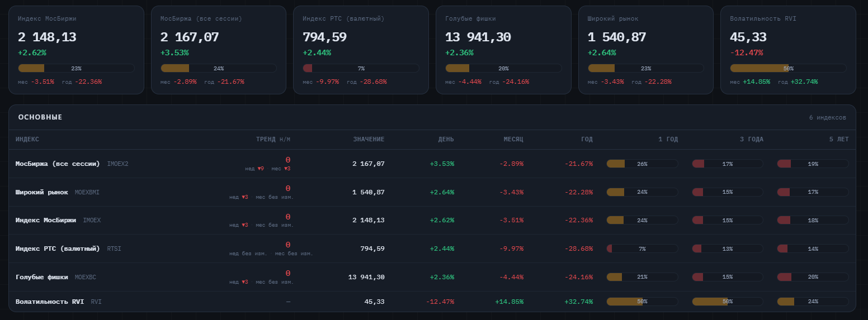Viewport: 868px width, 320px height.
Task: Click the 23% range bar in Индекс МосБиржи card
Action: [x=76, y=68]
